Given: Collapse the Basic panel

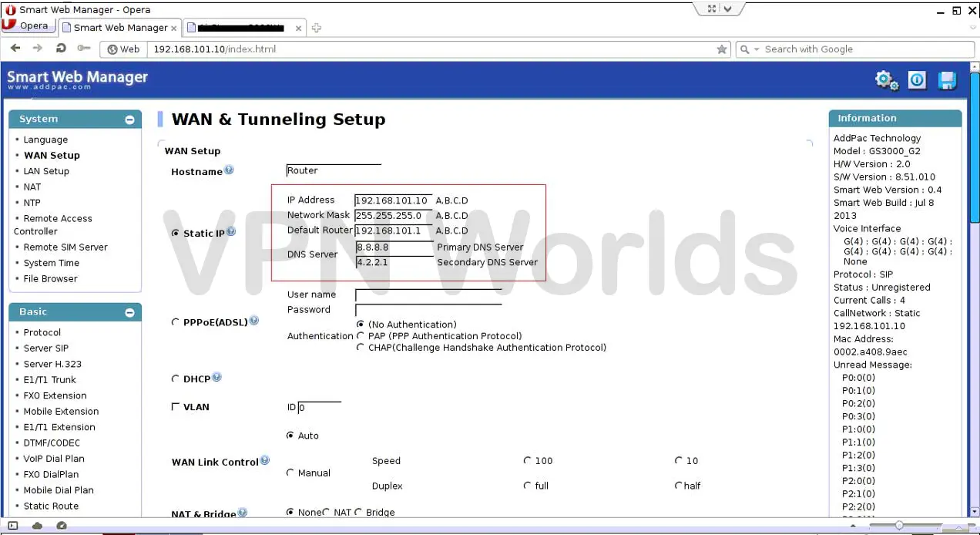Looking at the screenshot, I should pos(129,312).
